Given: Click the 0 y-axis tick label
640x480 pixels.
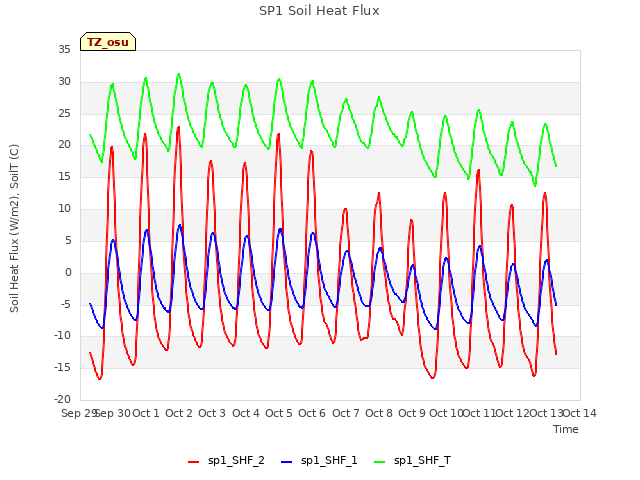Looking at the screenshot, I should coord(68,273).
